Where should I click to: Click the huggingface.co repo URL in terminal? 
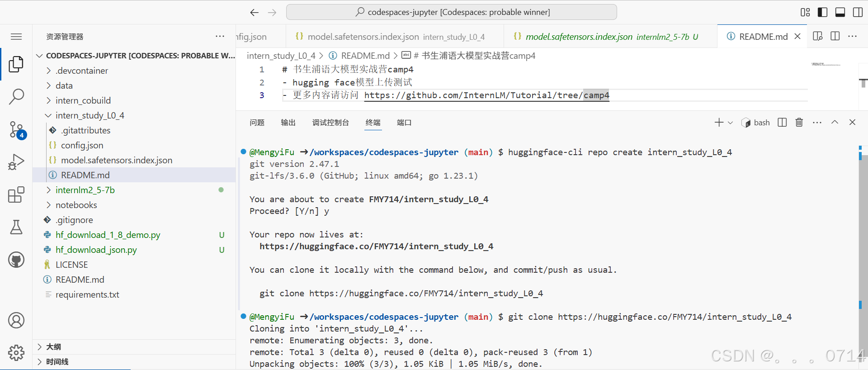[x=376, y=247]
